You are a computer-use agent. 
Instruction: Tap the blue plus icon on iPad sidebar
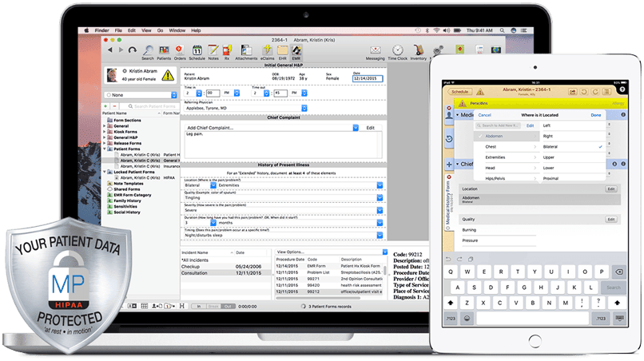(x=449, y=165)
